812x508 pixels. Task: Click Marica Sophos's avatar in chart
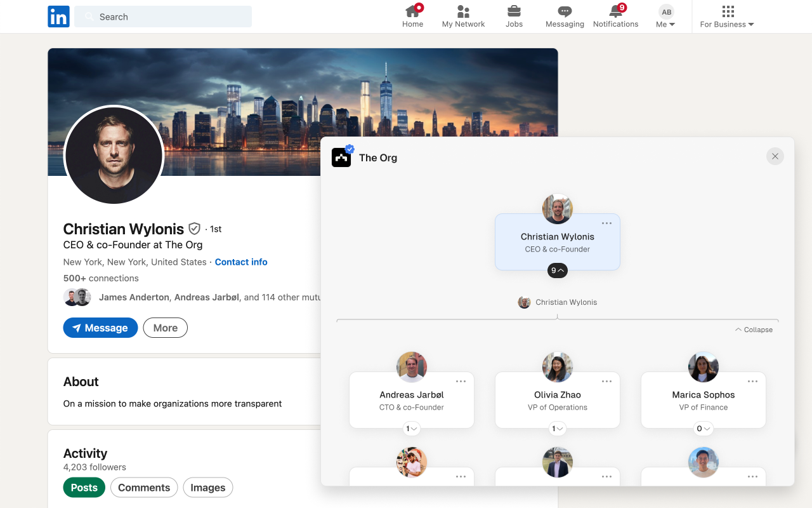pyautogui.click(x=704, y=367)
